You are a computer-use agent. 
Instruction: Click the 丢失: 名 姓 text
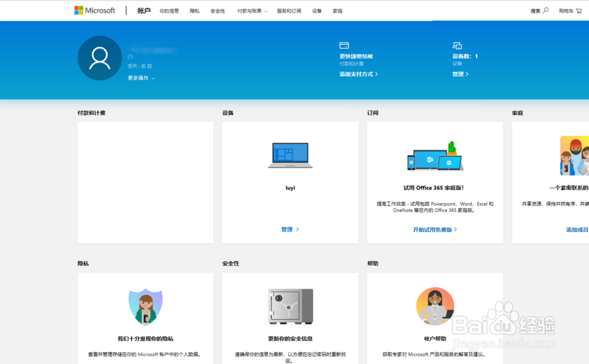[x=140, y=66]
